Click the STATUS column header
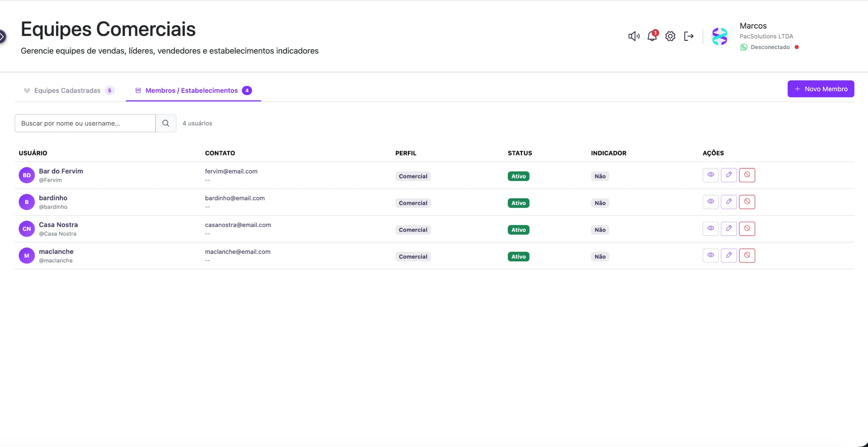Viewport: 868px width, 447px height. [x=520, y=153]
